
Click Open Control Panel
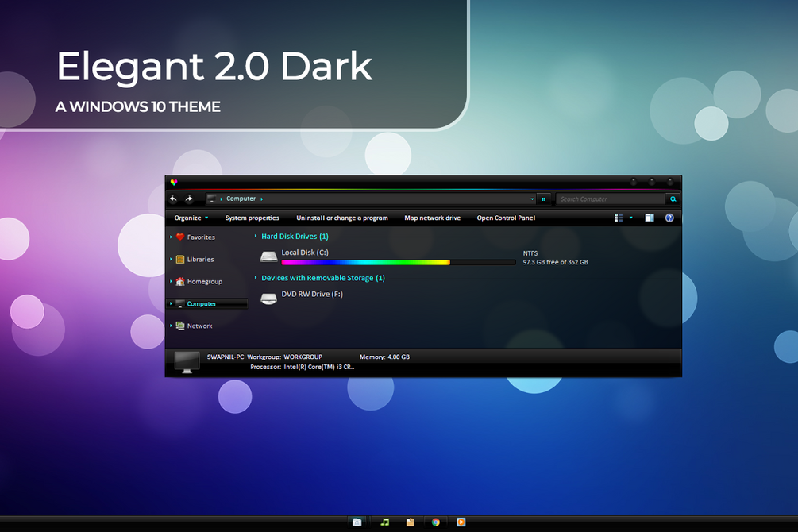[x=506, y=218]
